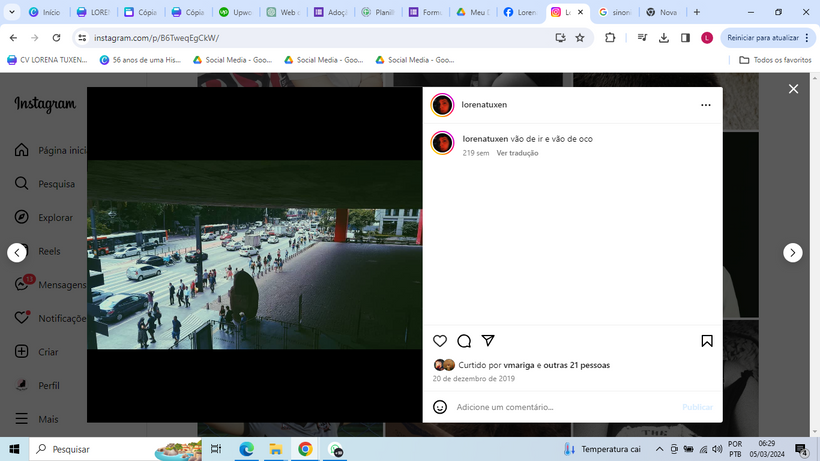820x461 pixels.
Task: Like the post with heart icon
Action: 440,341
